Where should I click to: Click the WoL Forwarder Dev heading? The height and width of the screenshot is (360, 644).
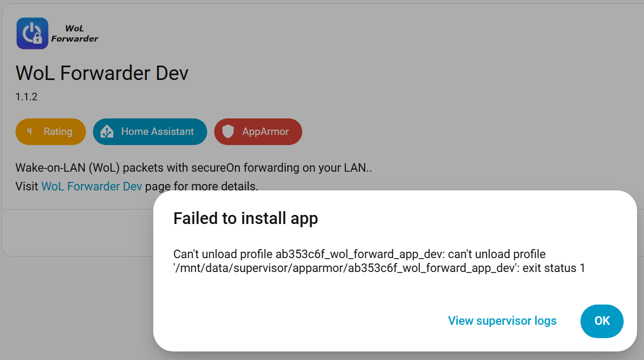102,73
